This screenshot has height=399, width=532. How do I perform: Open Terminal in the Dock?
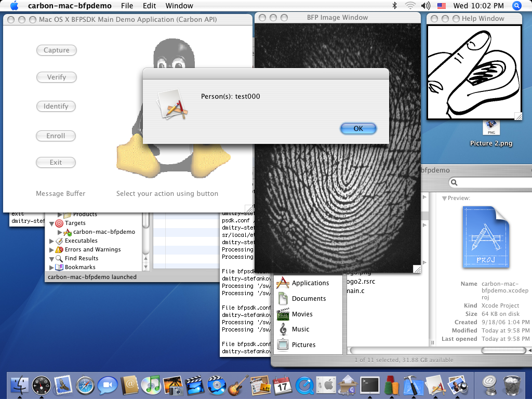pos(369,385)
